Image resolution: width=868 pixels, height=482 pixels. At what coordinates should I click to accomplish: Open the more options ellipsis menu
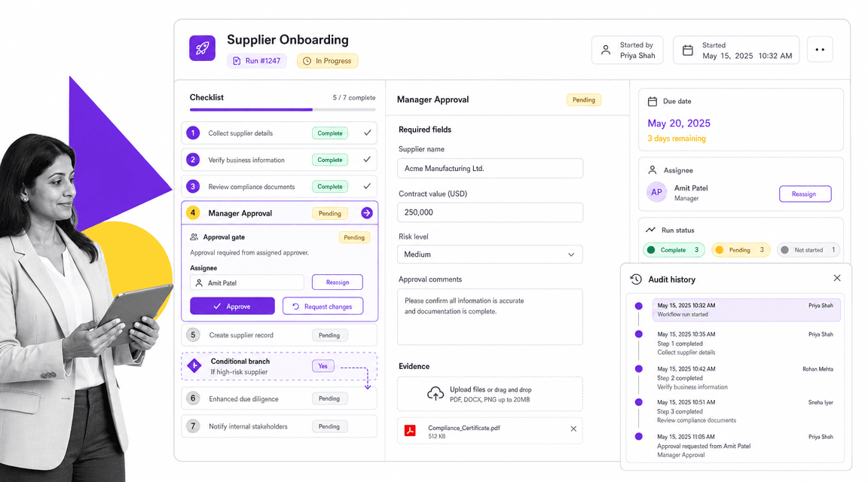coord(820,50)
